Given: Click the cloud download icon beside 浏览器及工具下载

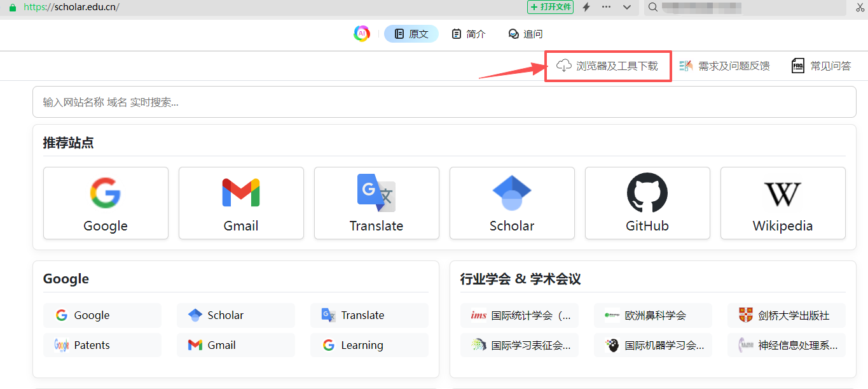Looking at the screenshot, I should [564, 66].
